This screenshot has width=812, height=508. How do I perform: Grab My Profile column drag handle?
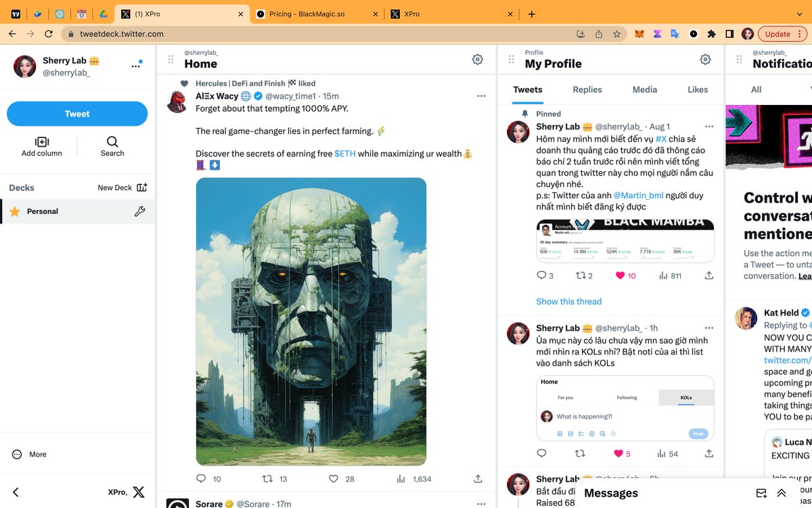point(512,60)
